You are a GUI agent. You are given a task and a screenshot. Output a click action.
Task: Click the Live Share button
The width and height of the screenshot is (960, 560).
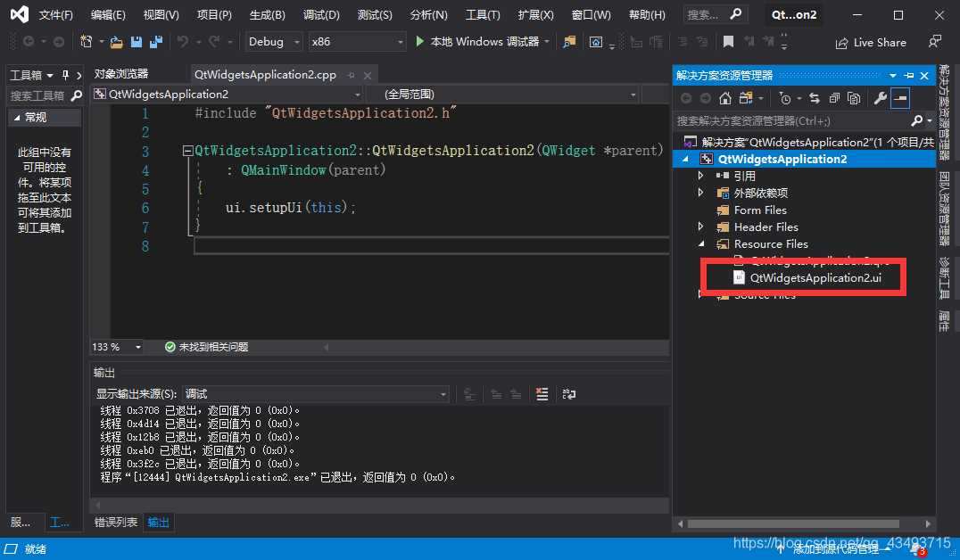871,42
